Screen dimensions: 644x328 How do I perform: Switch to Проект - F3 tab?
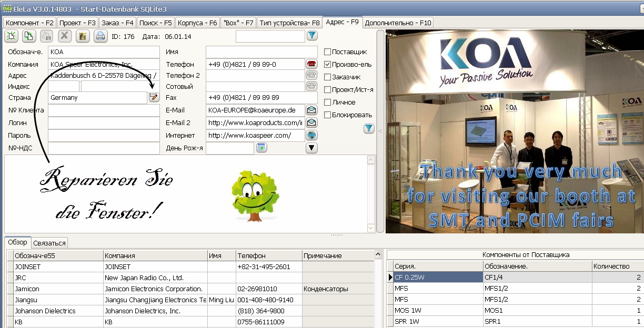(77, 23)
